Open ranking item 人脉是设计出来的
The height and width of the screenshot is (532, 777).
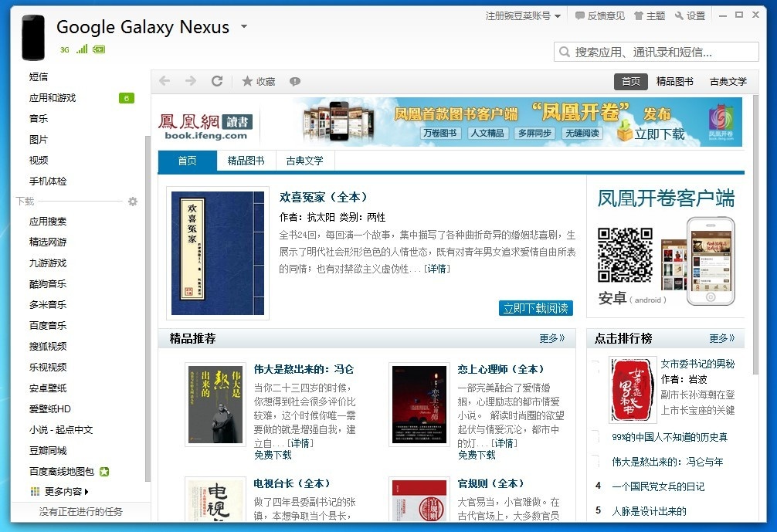coord(649,511)
